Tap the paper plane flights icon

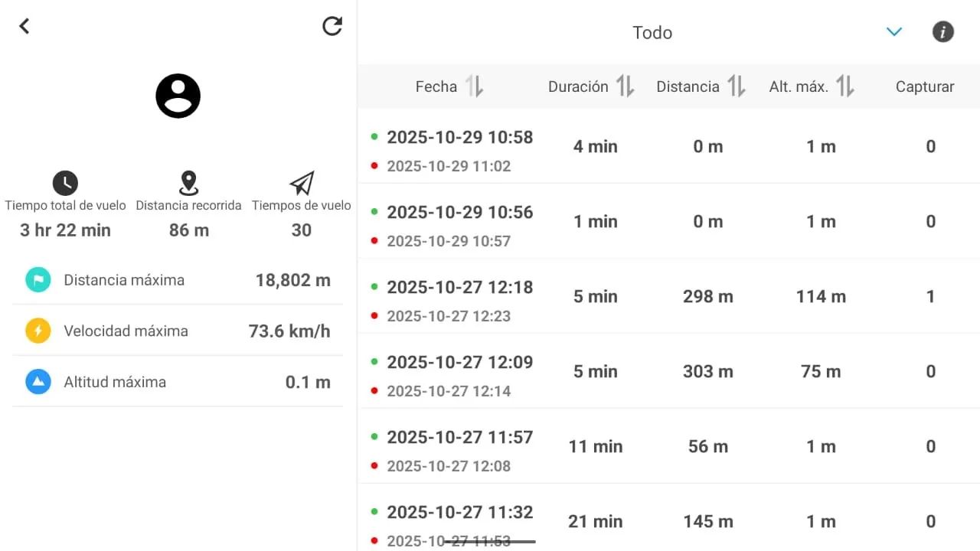[302, 183]
